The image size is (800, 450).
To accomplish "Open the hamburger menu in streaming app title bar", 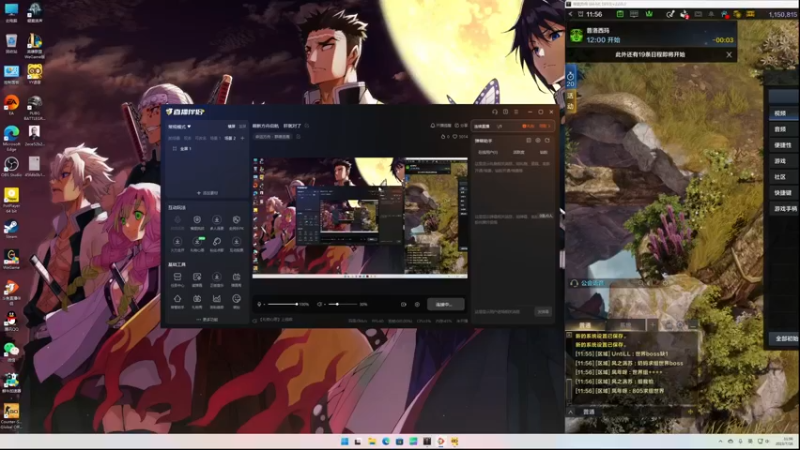I will [516, 112].
